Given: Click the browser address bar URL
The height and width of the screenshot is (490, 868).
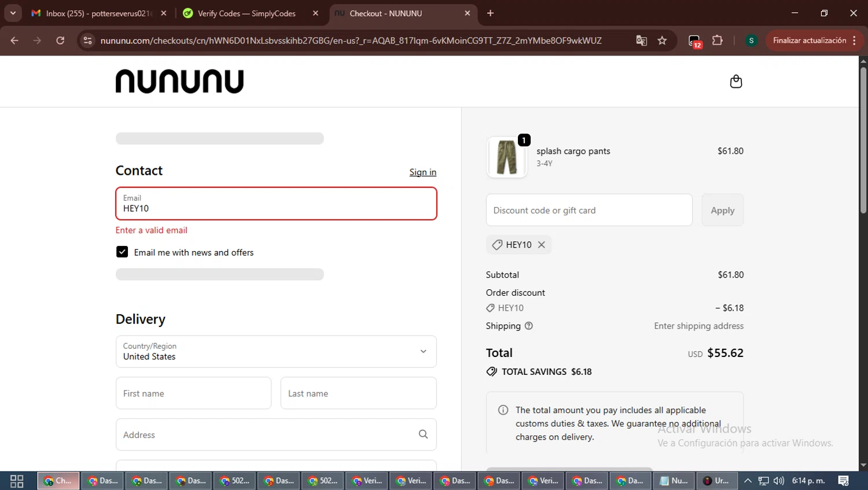Looking at the screenshot, I should pyautogui.click(x=351, y=40).
